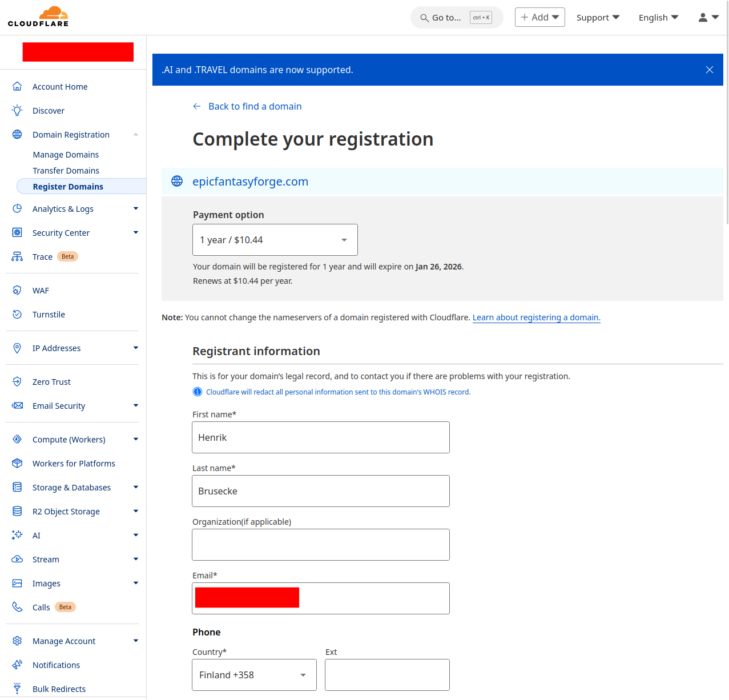This screenshot has width=729, height=700.
Task: Expand Storage & Databases submenu arrow
Action: [x=136, y=487]
